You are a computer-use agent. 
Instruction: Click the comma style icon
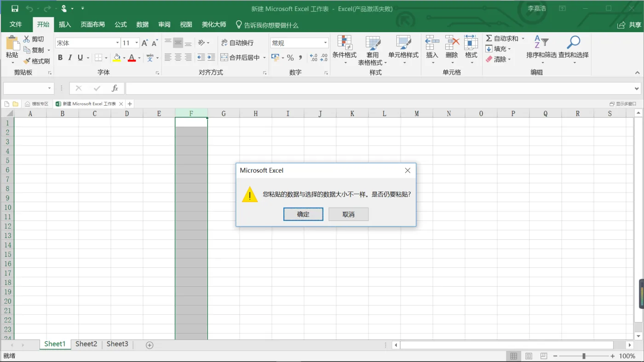300,57
